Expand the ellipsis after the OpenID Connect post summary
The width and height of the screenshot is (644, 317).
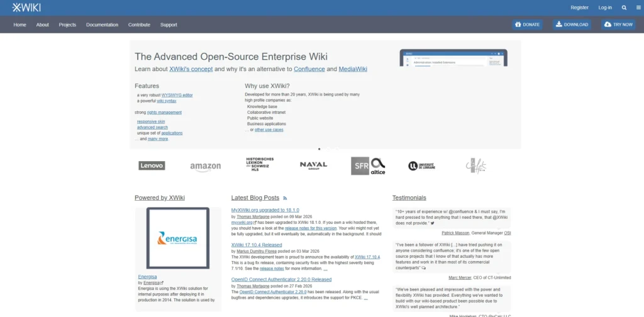[x=365, y=298]
